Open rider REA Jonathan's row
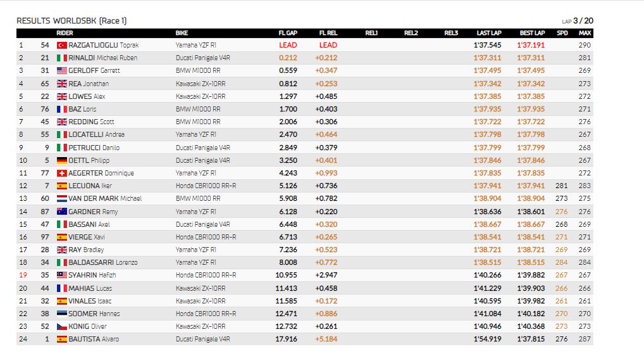Viewport: 644px width, 356px height. 305,84
